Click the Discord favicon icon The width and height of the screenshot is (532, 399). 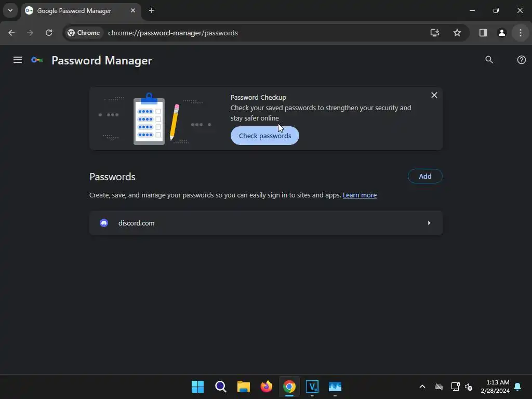(x=104, y=223)
